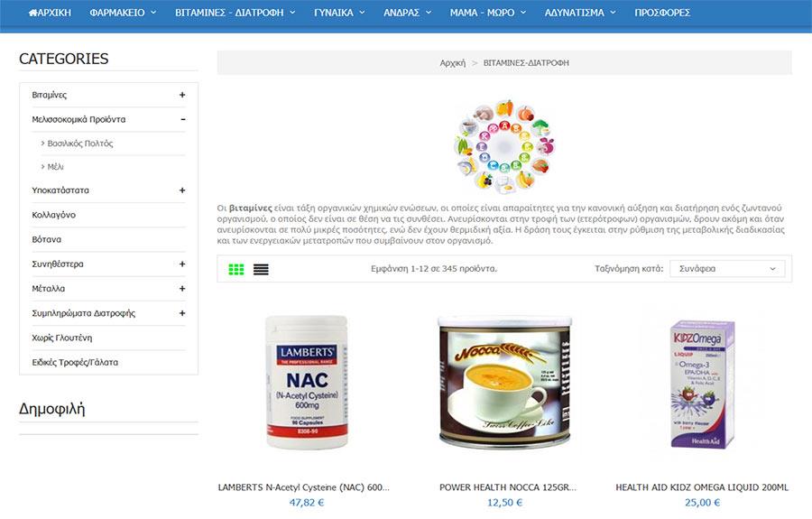Open the sort by Συνάφεια dropdown
Screen dimensions: 812x519
coord(727,269)
